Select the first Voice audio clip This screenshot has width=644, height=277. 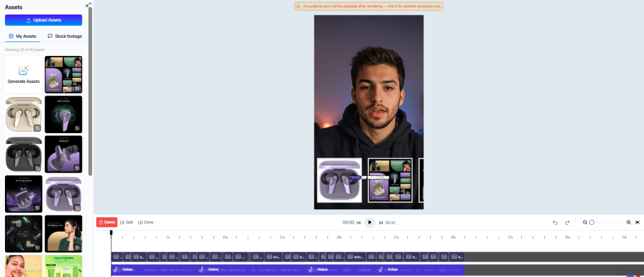click(155, 269)
